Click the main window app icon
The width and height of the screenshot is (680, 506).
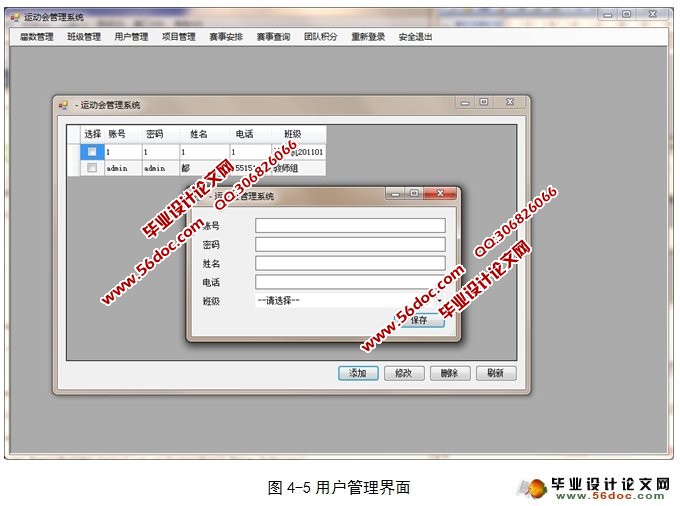(14, 17)
